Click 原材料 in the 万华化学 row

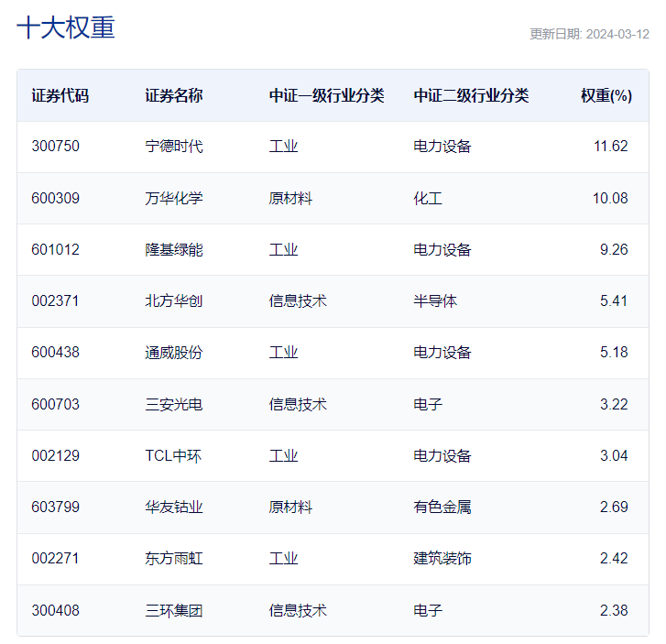pos(290,198)
